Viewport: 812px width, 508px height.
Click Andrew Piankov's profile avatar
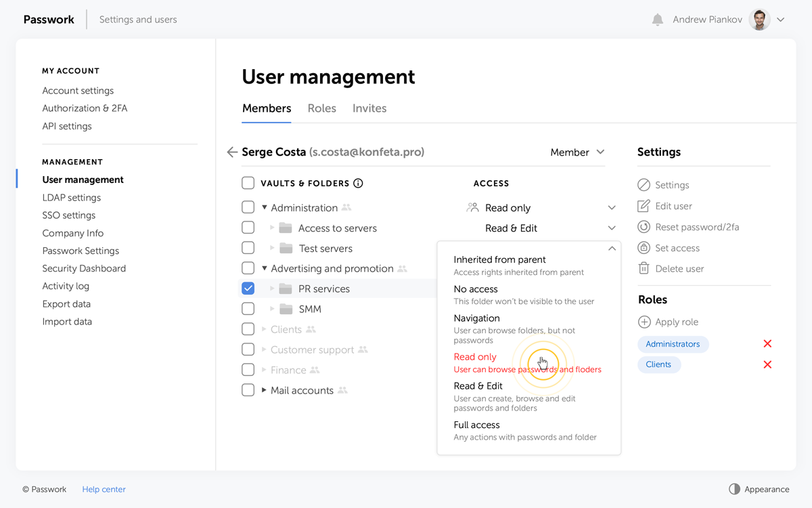[x=760, y=20]
